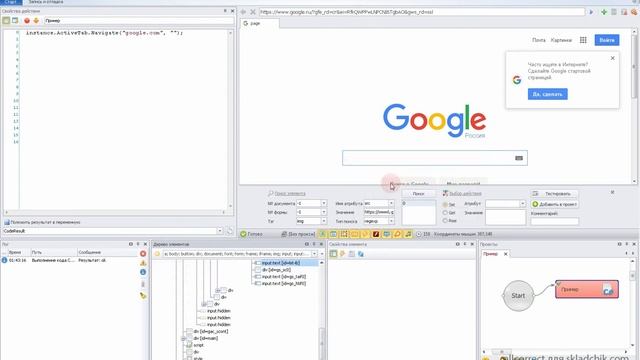
Task: Click the first green icon in code editor toolbar
Action: pyautogui.click(x=6, y=20)
